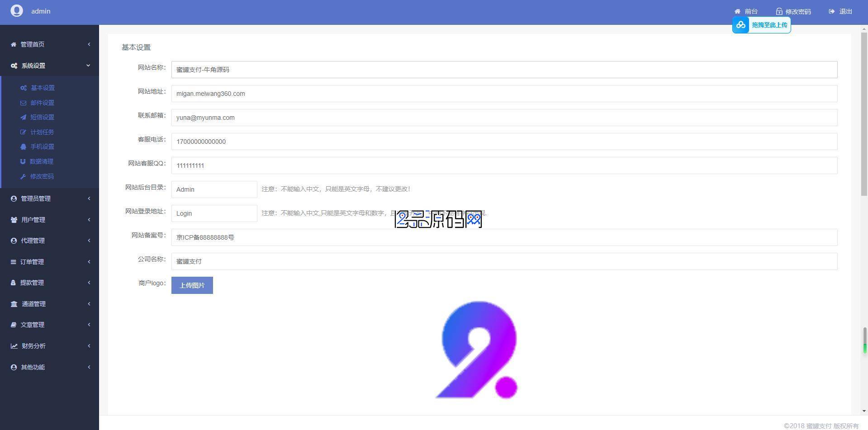This screenshot has height=430, width=868.
Task: Click the bank icon beside 通道管理
Action: (14, 304)
